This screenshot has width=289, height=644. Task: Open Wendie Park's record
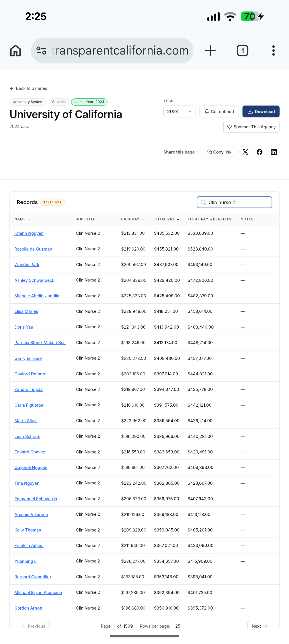[27, 265]
